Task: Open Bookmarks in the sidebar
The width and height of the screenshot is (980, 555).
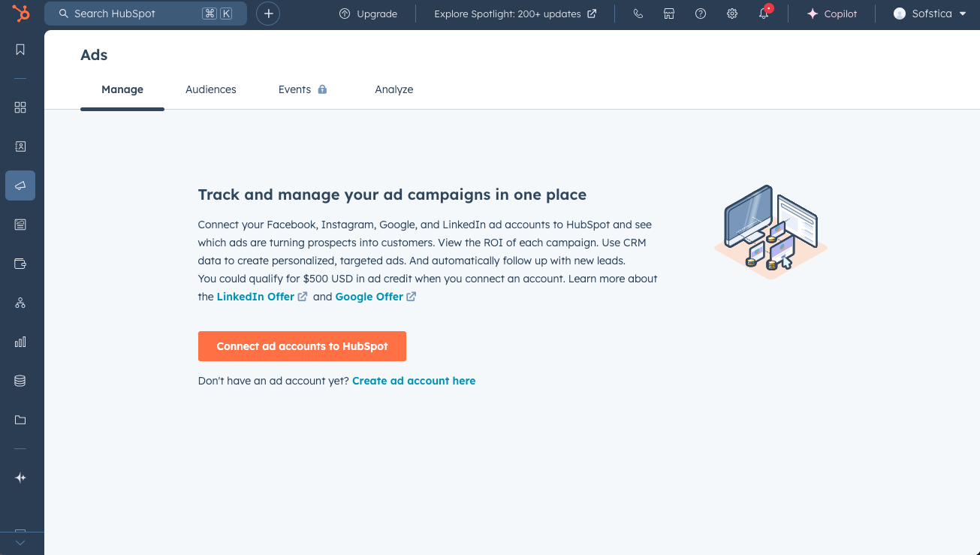Action: [20, 50]
